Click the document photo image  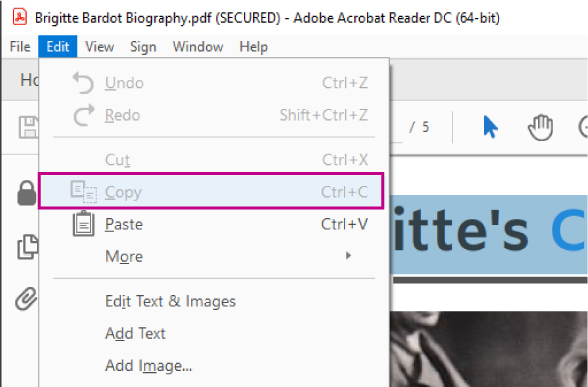click(489, 349)
